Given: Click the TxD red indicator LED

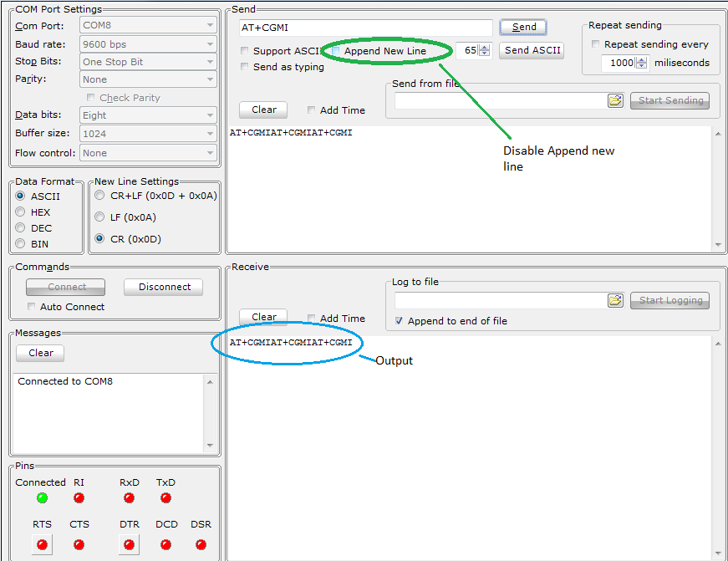Looking at the screenshot, I should click(x=165, y=498).
